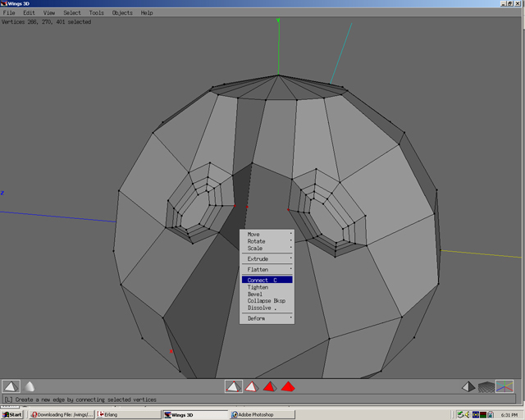The height and width of the screenshot is (420, 525).
Task: Open the Tools menu
Action: click(97, 13)
